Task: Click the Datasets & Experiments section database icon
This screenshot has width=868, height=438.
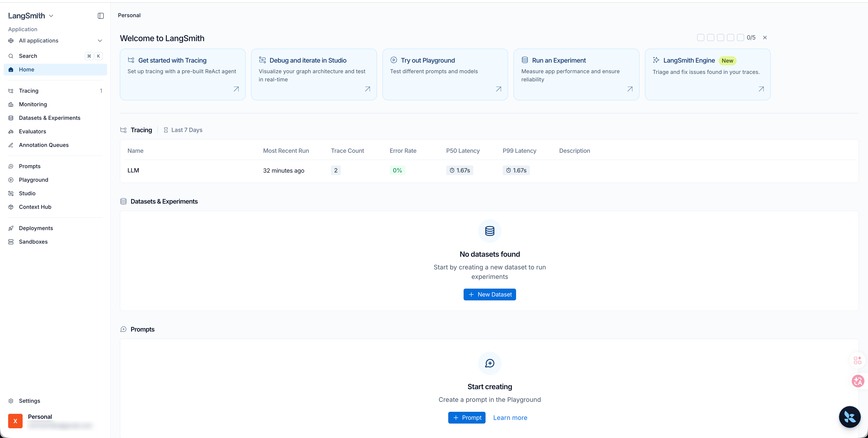Action: [x=123, y=201]
